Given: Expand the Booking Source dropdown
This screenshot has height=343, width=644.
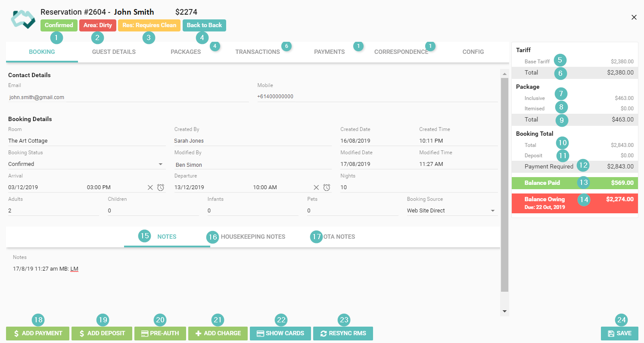Looking at the screenshot, I should [x=451, y=211].
